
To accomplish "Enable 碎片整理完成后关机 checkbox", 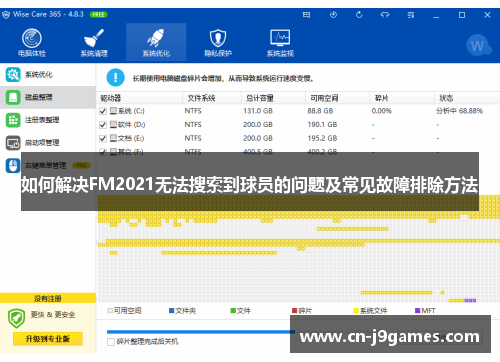I will click(x=111, y=342).
